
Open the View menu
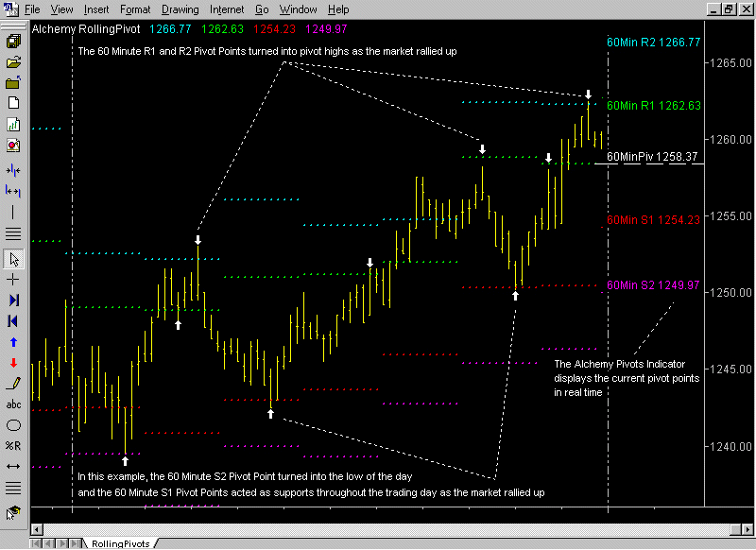tap(61, 9)
